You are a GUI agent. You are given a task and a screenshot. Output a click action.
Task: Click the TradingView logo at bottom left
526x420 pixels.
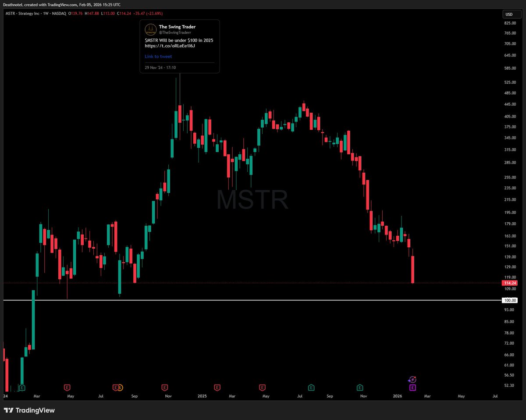(29, 410)
